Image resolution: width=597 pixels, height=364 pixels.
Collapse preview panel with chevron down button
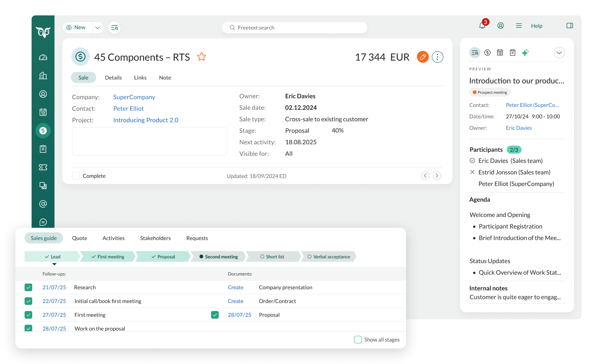559,53
